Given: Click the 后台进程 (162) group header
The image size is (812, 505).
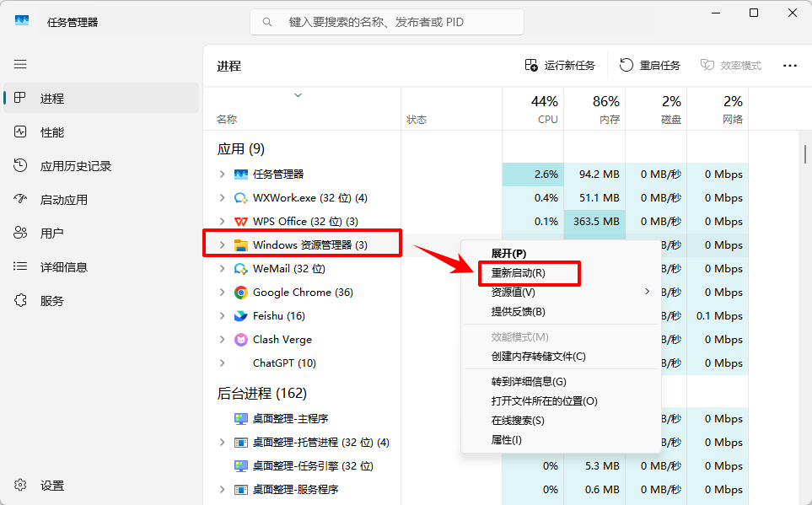Looking at the screenshot, I should tap(262, 394).
